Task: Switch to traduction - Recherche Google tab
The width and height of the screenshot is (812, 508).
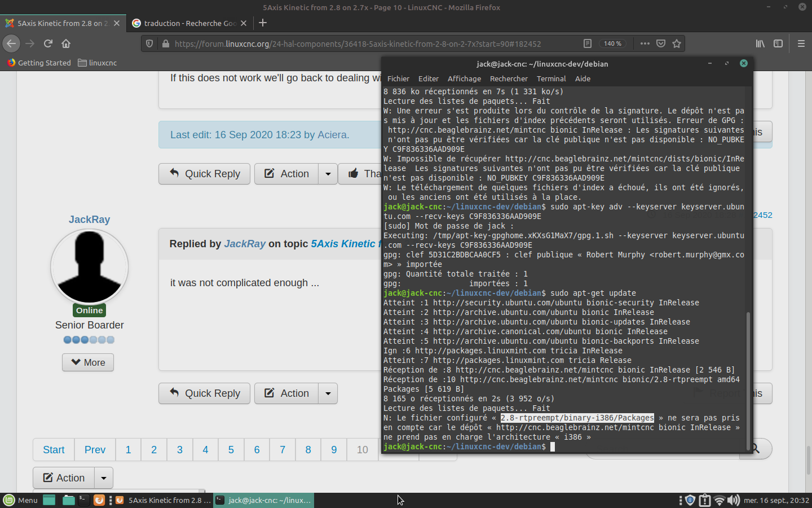Action: pyautogui.click(x=189, y=23)
